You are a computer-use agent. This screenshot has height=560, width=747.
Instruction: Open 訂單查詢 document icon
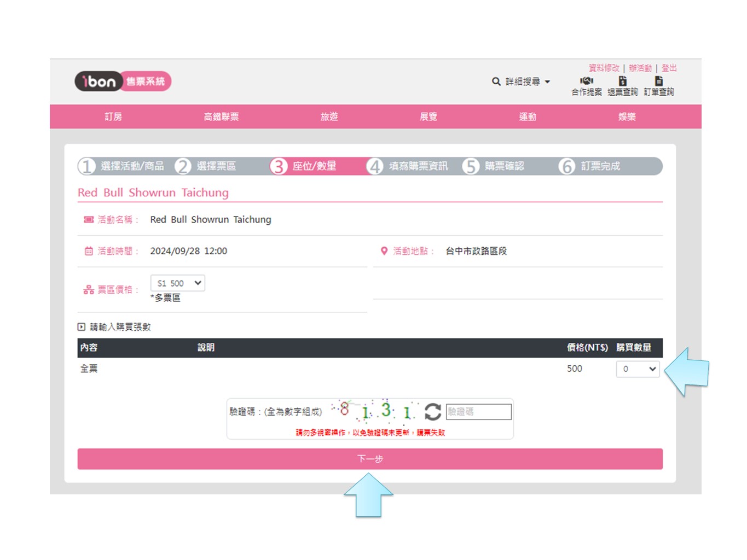point(659,81)
